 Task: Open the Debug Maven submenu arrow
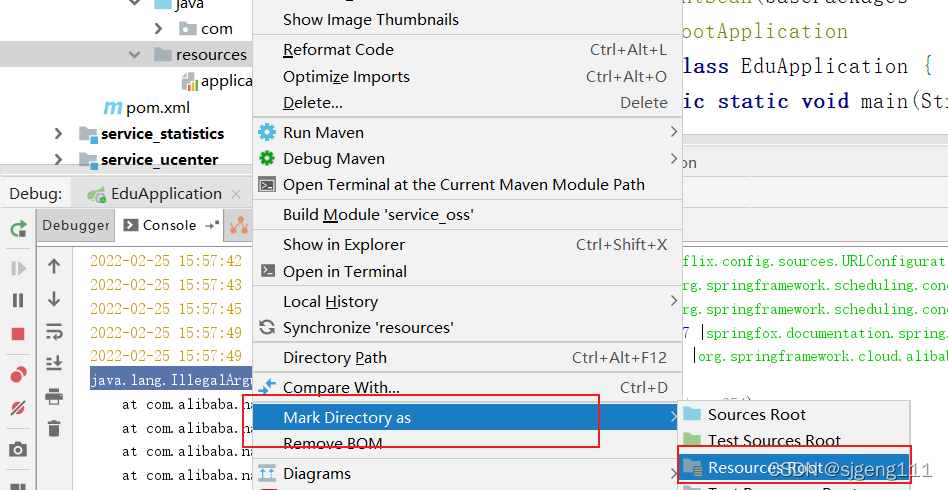click(x=674, y=158)
